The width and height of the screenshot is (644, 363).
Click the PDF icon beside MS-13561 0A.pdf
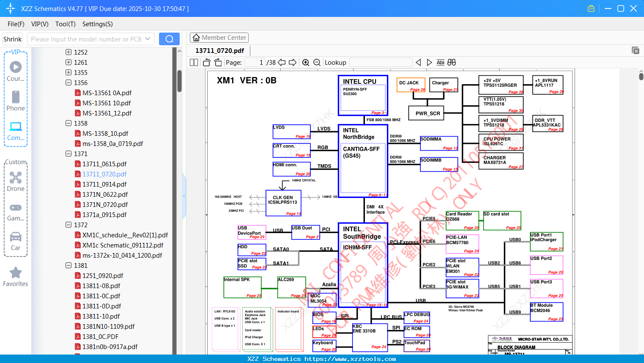(78, 93)
